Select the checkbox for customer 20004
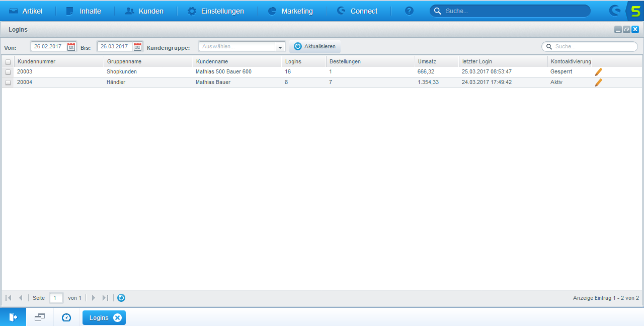Screen dimensions: 644x326 [x=8, y=83]
